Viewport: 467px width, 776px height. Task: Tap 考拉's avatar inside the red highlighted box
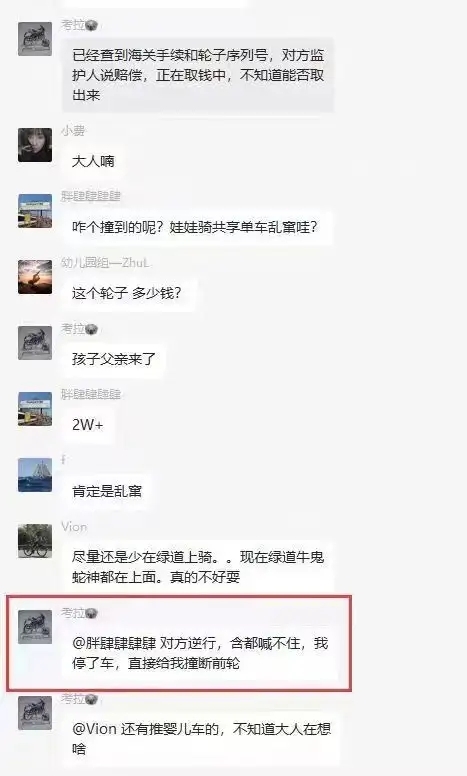35,627
